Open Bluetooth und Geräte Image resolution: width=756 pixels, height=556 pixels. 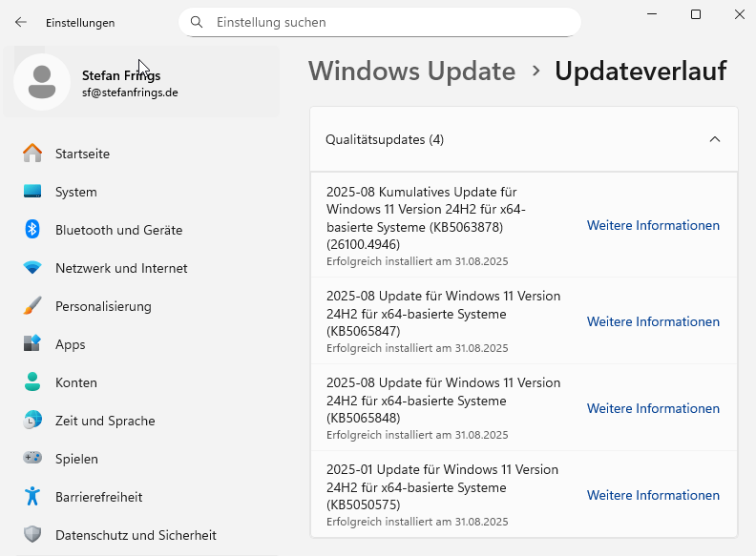[119, 230]
